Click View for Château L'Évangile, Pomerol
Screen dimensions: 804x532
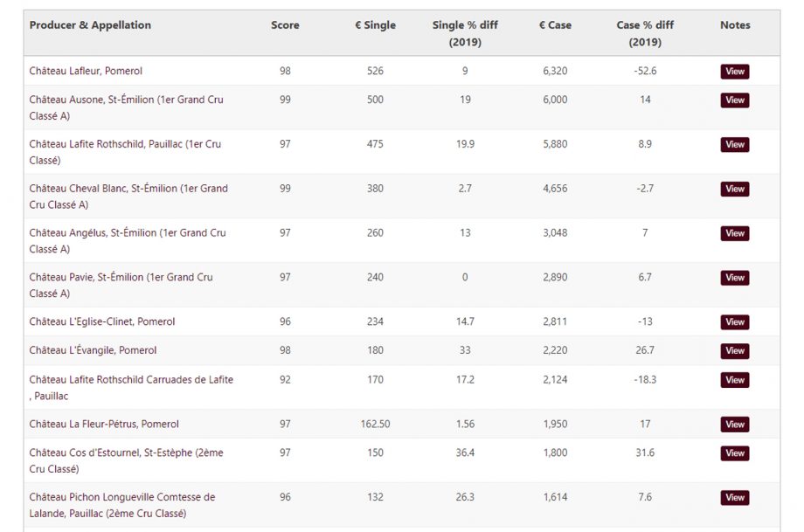tap(734, 350)
